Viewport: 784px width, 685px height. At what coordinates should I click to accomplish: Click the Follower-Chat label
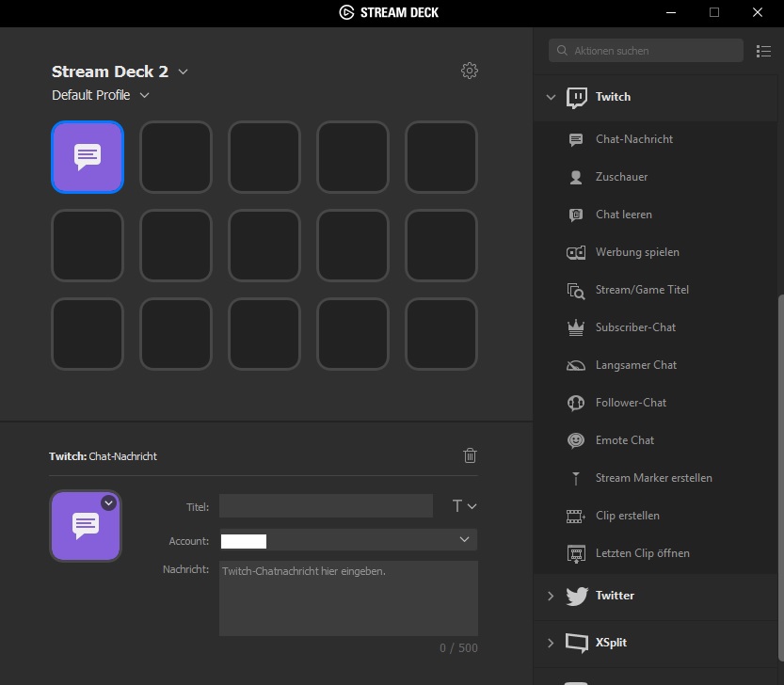(631, 403)
